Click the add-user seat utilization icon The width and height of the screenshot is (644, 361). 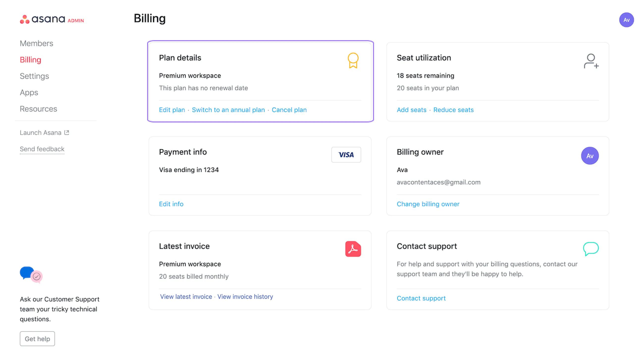[x=591, y=61]
